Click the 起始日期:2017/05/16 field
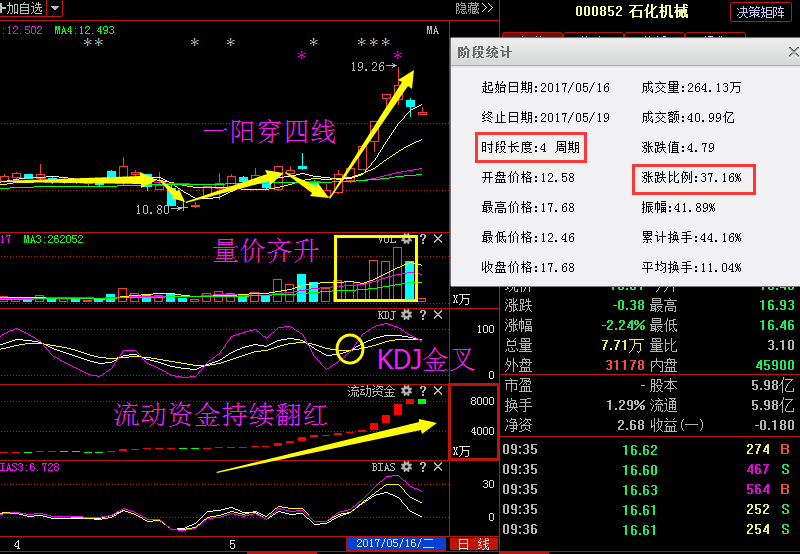 pyautogui.click(x=545, y=88)
